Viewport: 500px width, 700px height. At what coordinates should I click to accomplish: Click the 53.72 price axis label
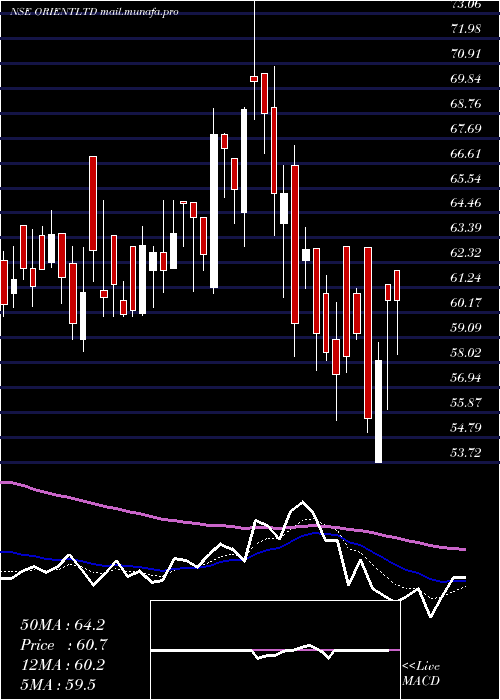click(467, 453)
